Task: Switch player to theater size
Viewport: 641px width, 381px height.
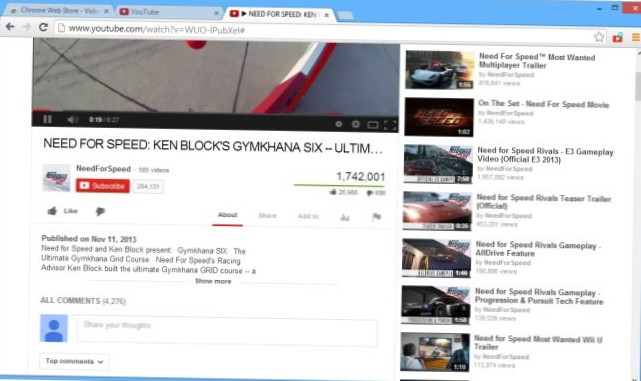Action: point(373,125)
